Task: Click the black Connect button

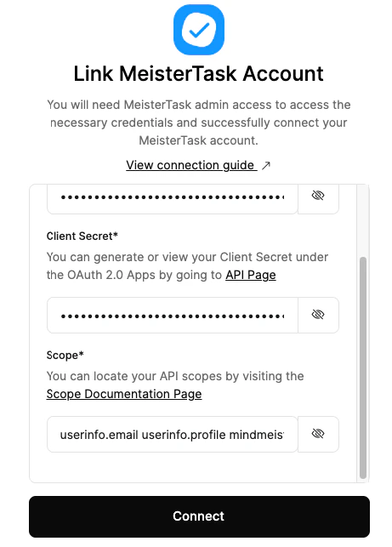Action: (x=199, y=516)
